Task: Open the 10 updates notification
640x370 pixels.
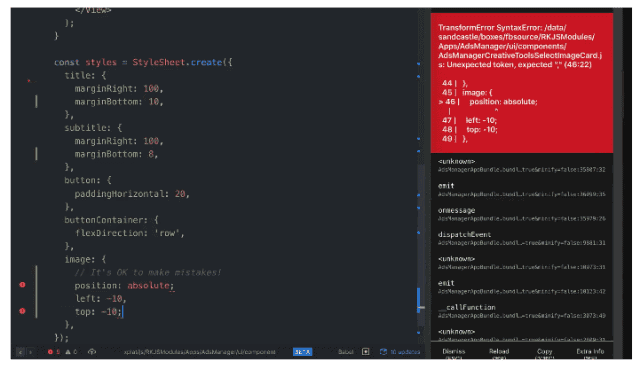Action: [400, 352]
